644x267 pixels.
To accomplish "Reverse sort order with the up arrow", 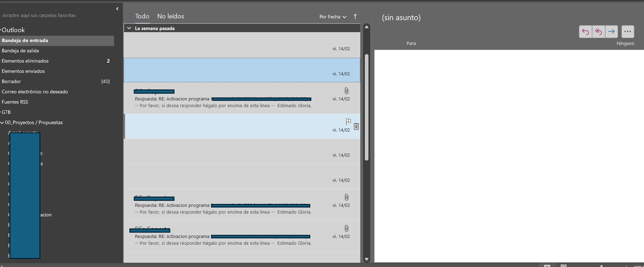I will point(355,17).
